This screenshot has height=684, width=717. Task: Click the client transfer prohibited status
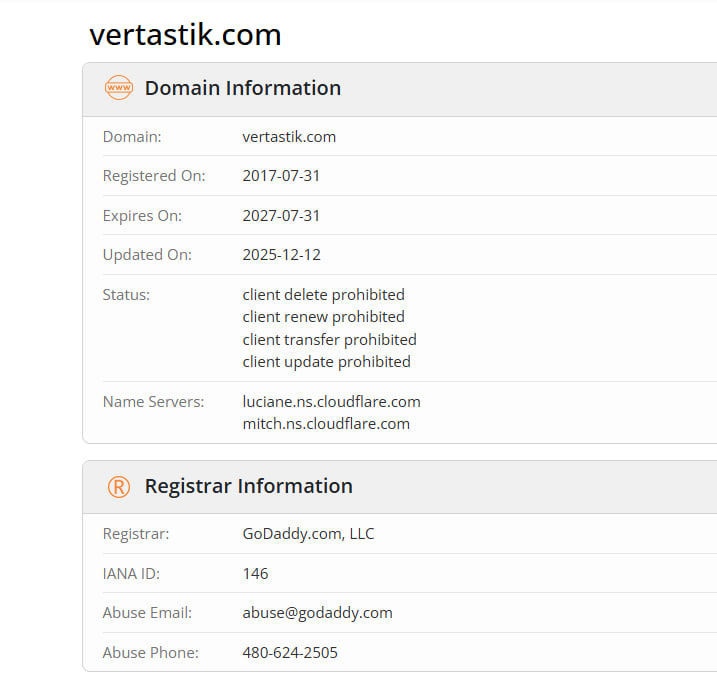coord(329,339)
